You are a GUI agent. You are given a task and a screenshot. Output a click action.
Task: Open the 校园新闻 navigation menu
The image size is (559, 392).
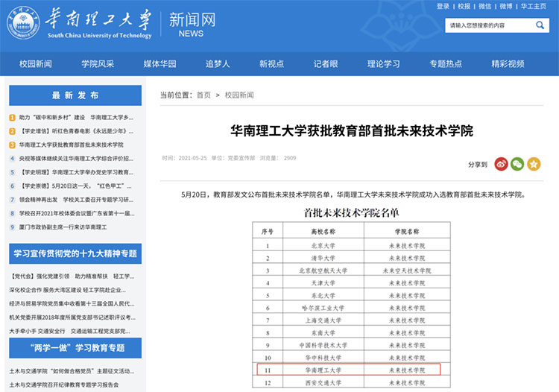coord(35,64)
